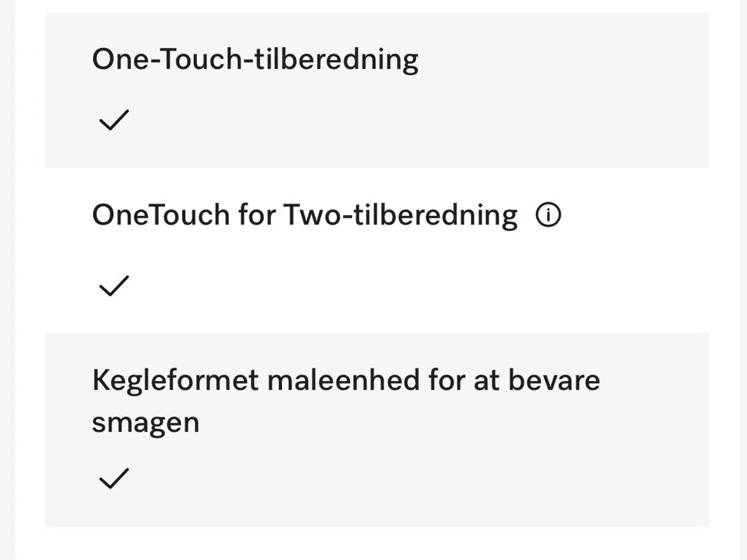Click the checkmark under One-Touch-tilberedning

(x=114, y=120)
